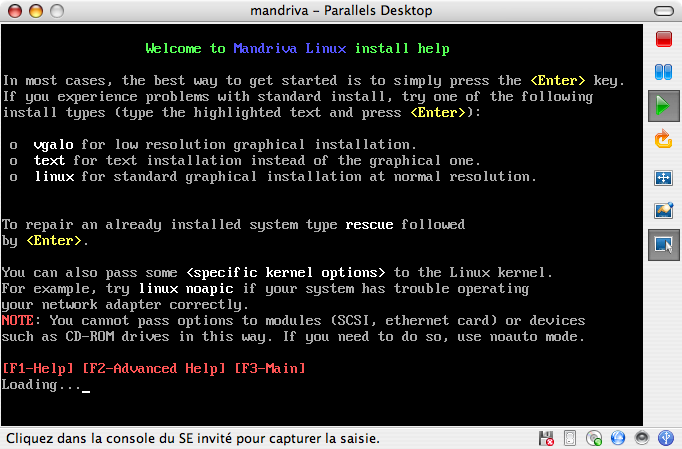The image size is (682, 449).
Task: Reset the VM with orange arrow icon
Action: [664, 139]
